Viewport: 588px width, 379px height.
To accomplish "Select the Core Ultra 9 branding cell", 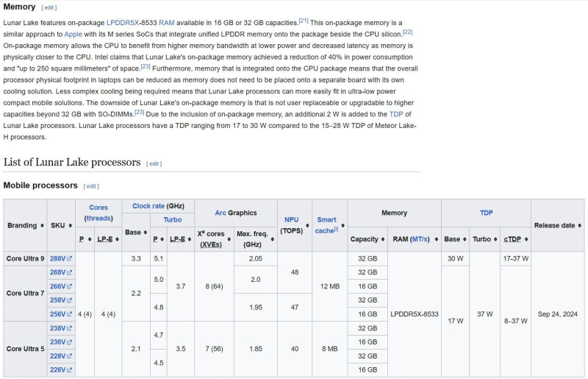I will pyautogui.click(x=25, y=259).
